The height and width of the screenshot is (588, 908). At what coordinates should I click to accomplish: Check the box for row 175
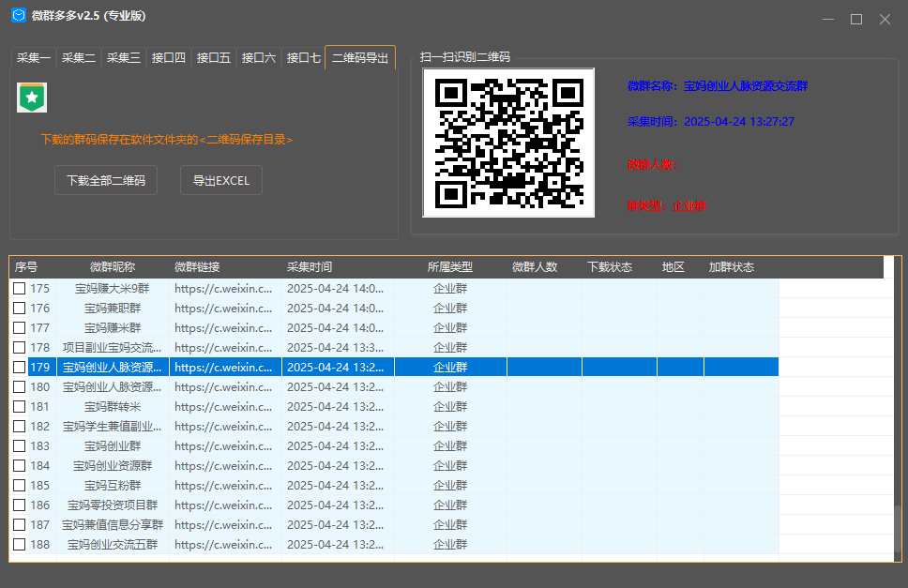[20, 288]
